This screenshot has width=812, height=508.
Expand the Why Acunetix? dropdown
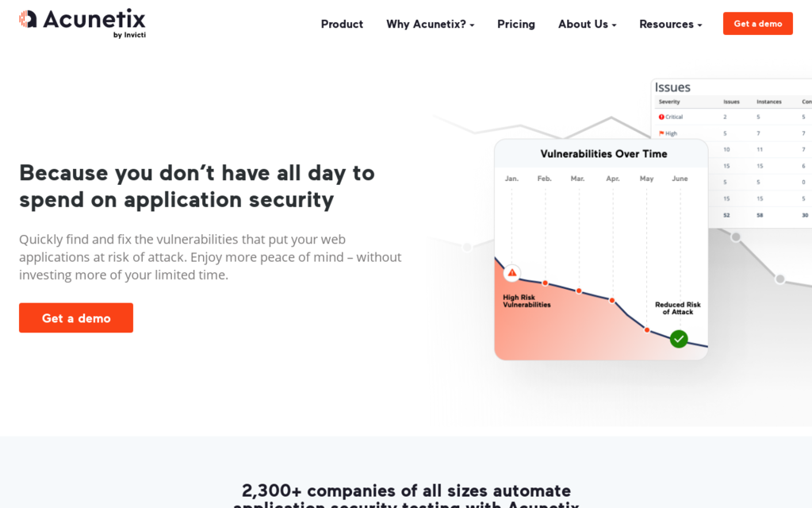coord(430,25)
